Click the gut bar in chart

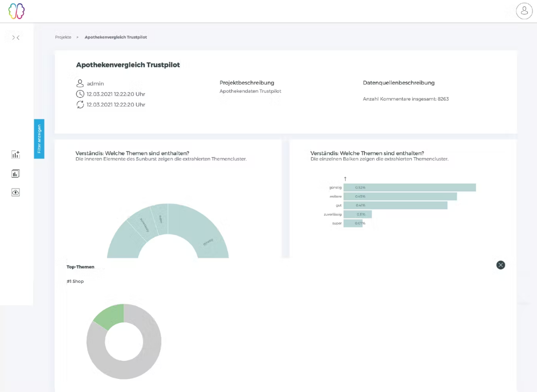pyautogui.click(x=395, y=205)
